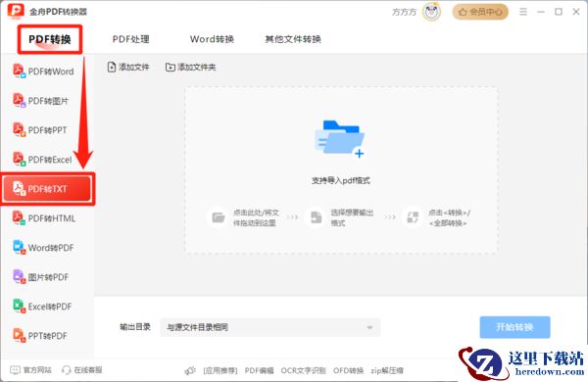This screenshot has height=382, width=588.
Task: Click the 点击<转换>/<全部转换> step text
Action: 449,217
